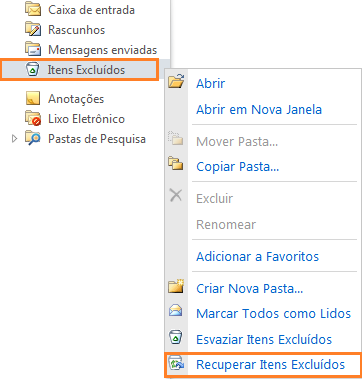Screen dimensions: 362x379
Task: Click the Itens Excluídos trash icon
Action: tap(33, 69)
